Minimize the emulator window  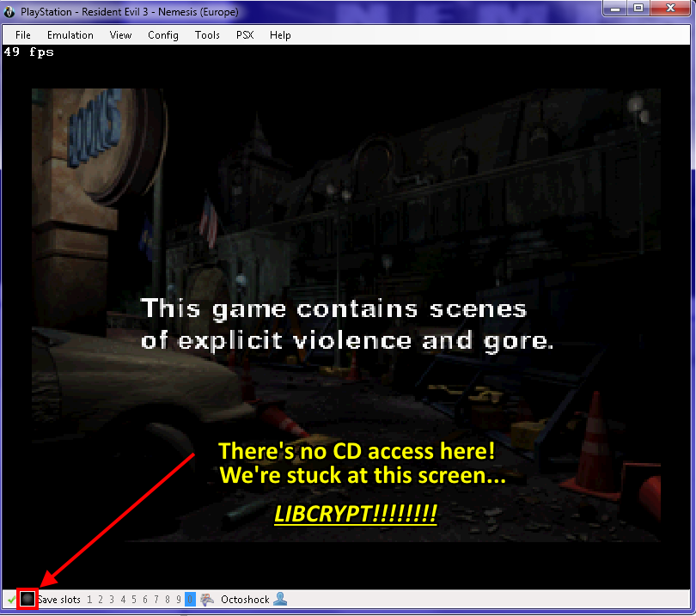pos(614,8)
